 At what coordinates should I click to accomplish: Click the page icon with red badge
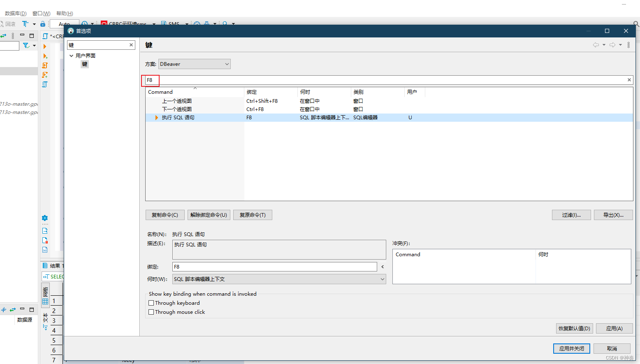pyautogui.click(x=45, y=240)
